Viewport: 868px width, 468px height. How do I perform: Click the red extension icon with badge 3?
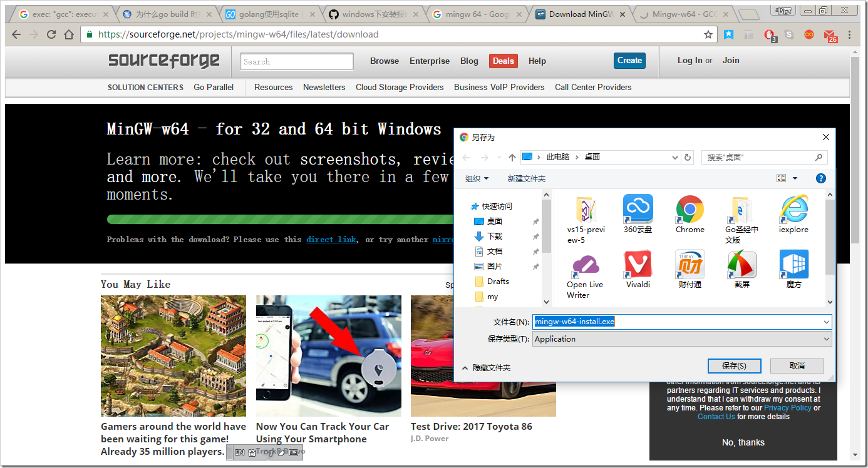click(770, 36)
